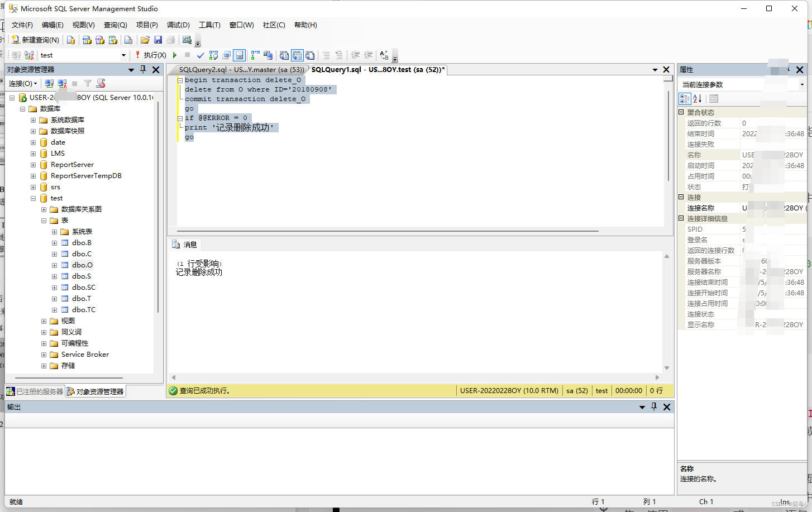Close the 输出 panel
The image size is (812, 512).
click(x=667, y=407)
